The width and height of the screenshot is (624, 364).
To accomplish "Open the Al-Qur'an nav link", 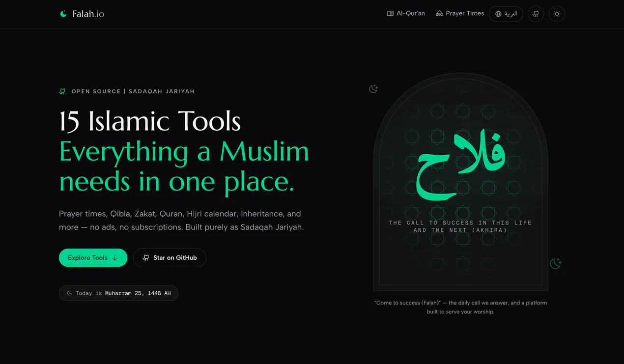I will pos(406,14).
